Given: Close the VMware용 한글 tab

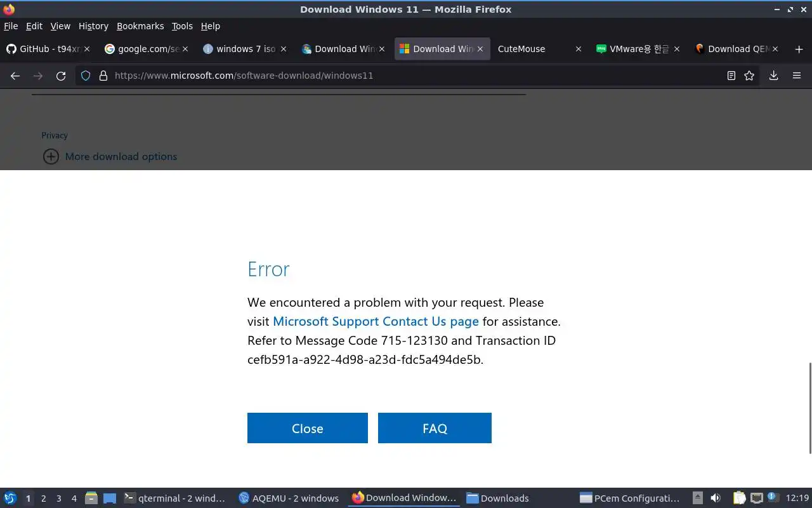Looking at the screenshot, I should coord(677,49).
